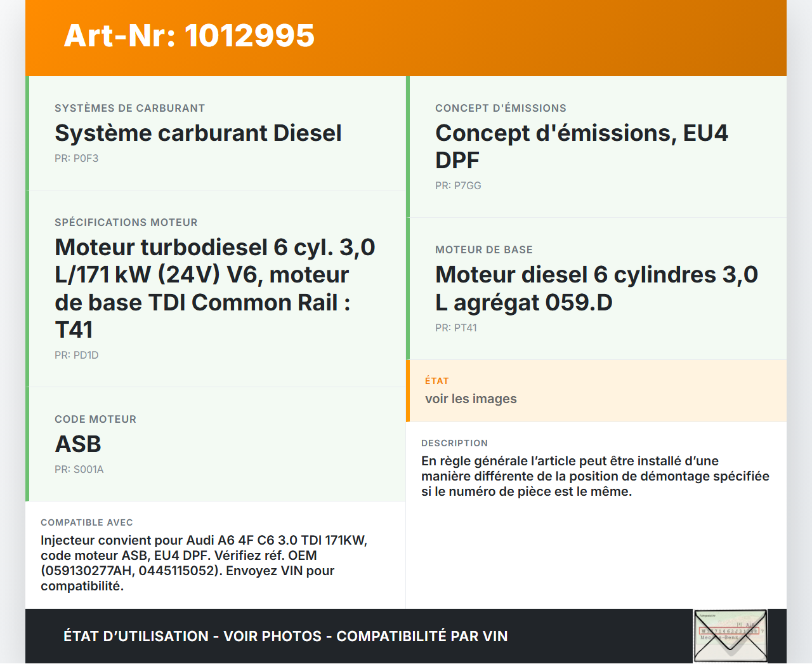Click the Art-Nr: 1012995 heading
The image size is (812, 664).
(189, 36)
